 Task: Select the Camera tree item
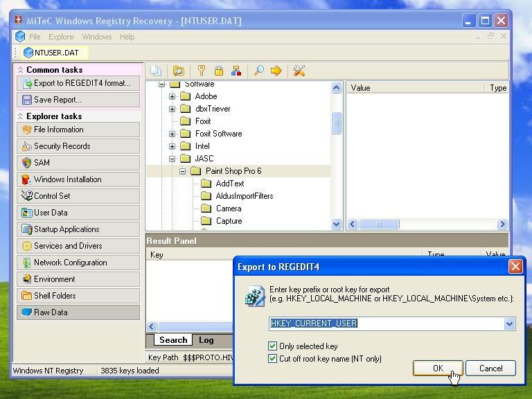pyautogui.click(x=229, y=209)
